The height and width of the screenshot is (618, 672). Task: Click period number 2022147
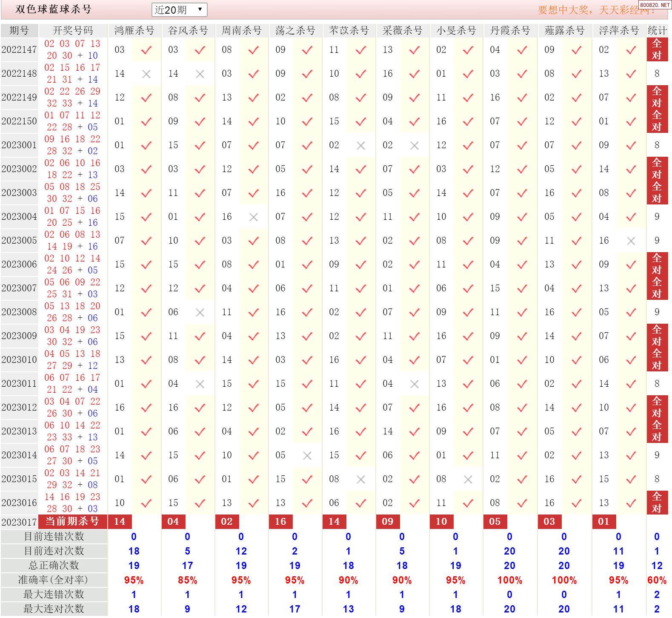tap(19, 49)
